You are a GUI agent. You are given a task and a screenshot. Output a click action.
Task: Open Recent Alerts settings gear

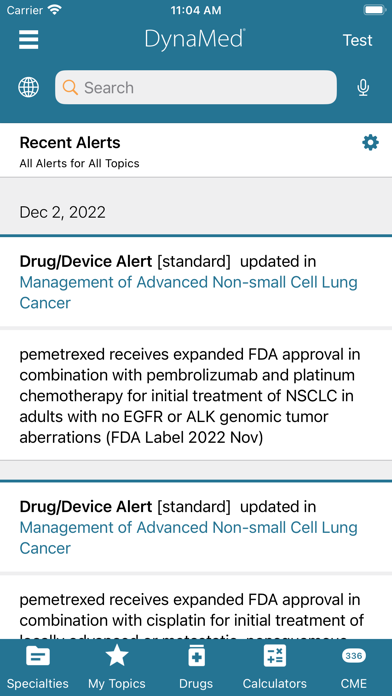coord(370,143)
